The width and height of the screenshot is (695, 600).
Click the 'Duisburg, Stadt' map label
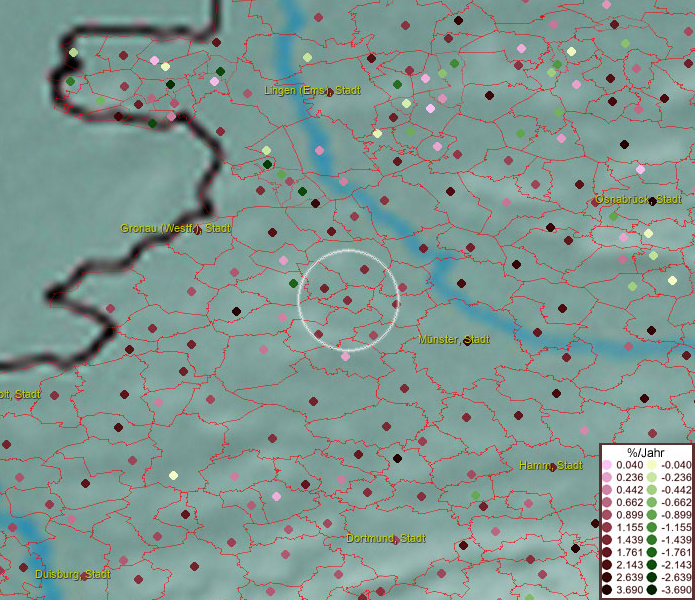(73, 574)
